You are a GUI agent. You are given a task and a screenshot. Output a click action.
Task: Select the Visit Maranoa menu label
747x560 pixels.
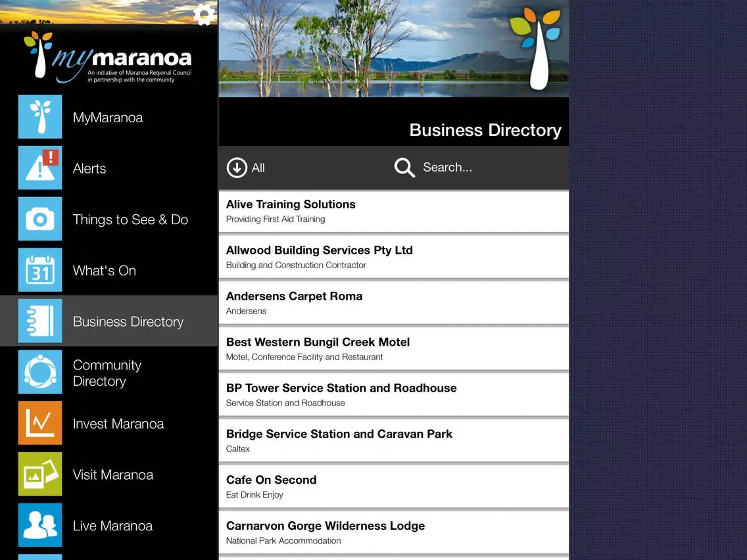(x=113, y=475)
